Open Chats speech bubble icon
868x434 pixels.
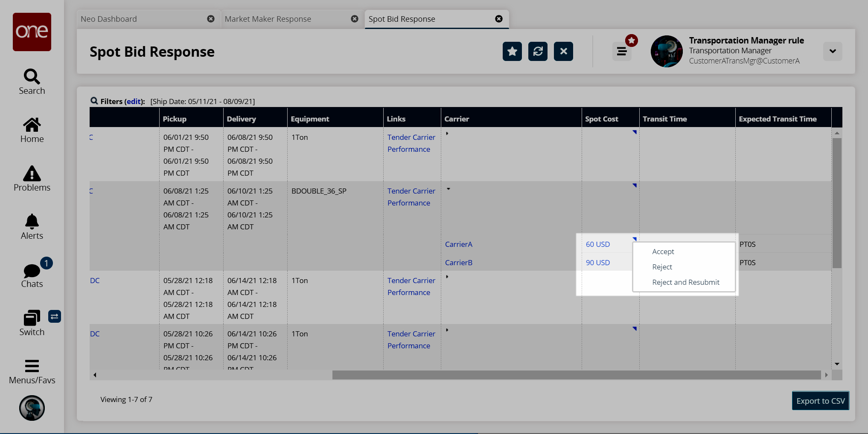tap(32, 270)
